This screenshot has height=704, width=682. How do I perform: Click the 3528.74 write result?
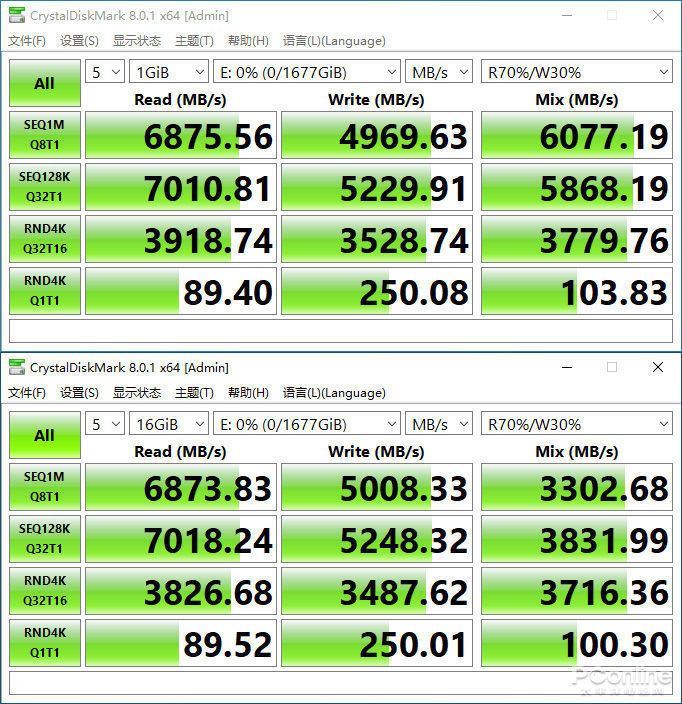(x=377, y=239)
